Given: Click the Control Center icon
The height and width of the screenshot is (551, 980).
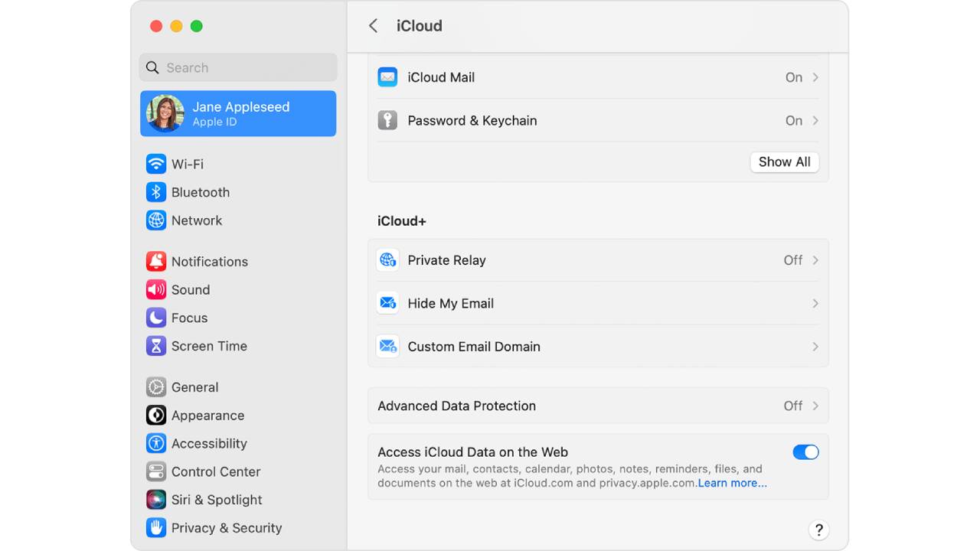Looking at the screenshot, I should point(156,471).
